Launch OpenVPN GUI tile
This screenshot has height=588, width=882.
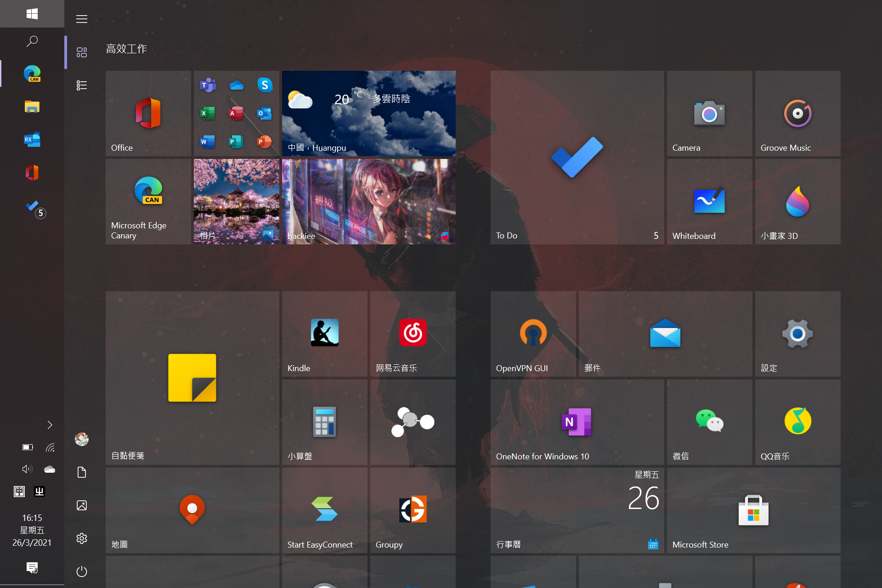tap(533, 334)
